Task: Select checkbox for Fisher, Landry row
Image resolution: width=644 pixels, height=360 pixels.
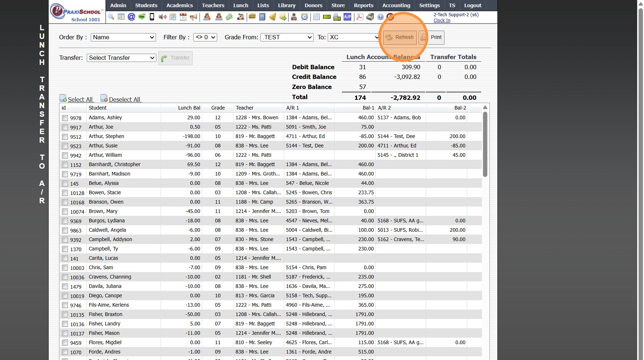Action: (65, 324)
